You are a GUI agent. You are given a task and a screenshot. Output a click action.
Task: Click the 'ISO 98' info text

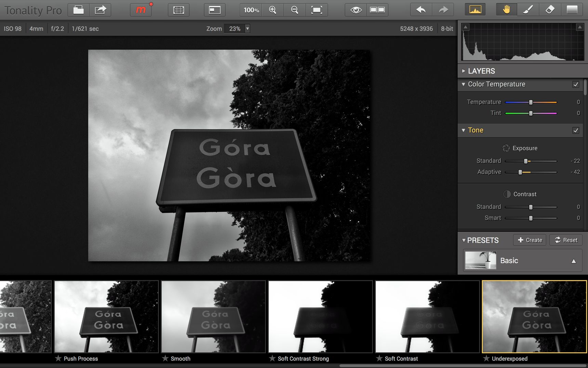coord(13,29)
